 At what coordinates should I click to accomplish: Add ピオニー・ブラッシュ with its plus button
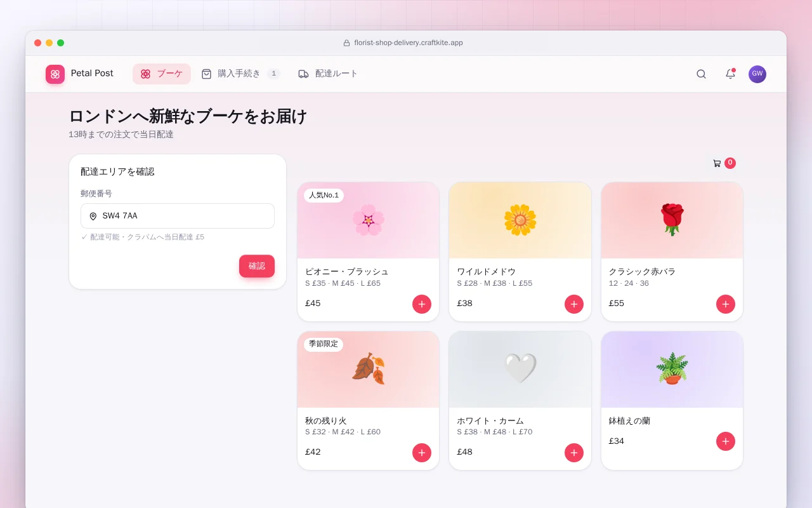[422, 304]
